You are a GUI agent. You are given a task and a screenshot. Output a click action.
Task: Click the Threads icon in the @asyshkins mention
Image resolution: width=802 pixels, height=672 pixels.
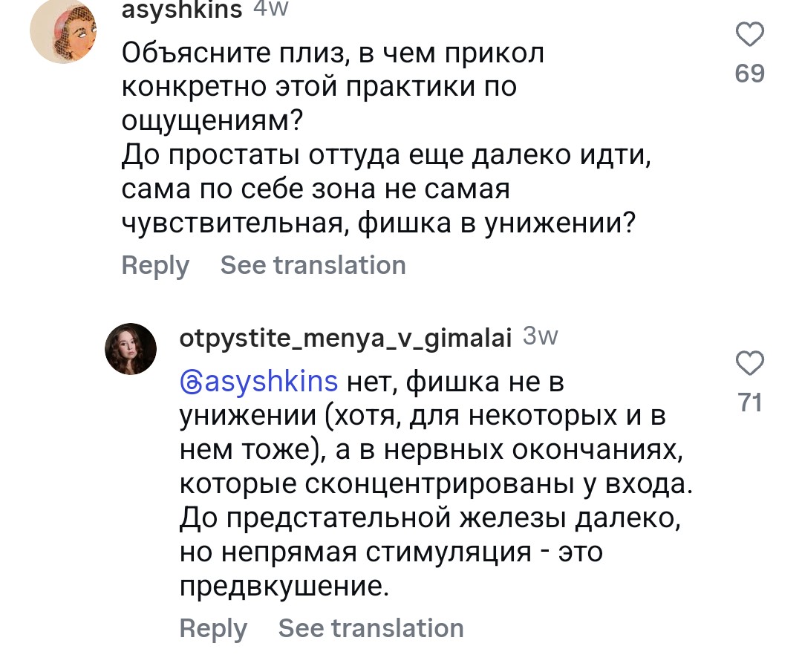pos(192,382)
